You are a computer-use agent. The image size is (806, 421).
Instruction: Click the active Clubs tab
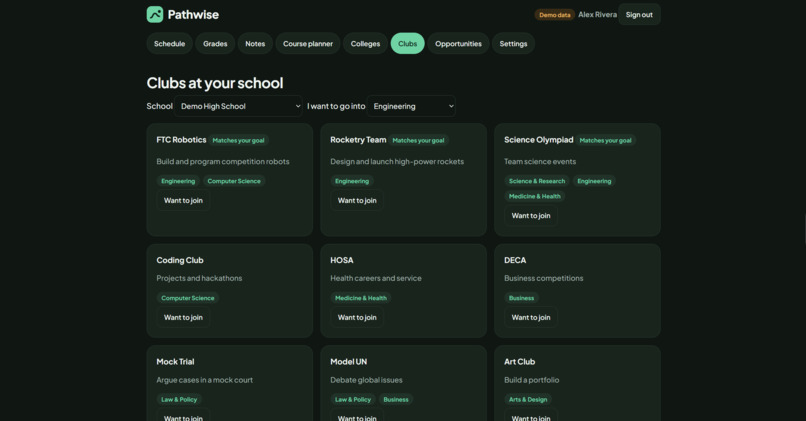click(408, 44)
